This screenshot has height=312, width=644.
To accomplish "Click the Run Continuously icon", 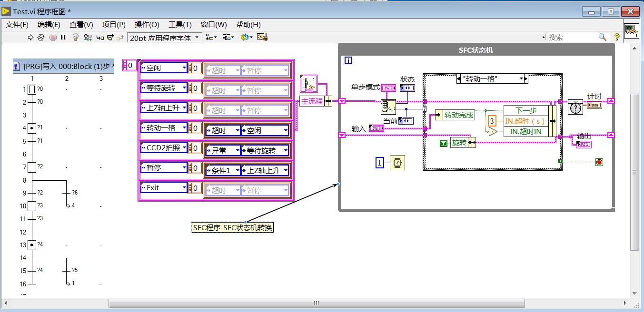I will pos(41,37).
